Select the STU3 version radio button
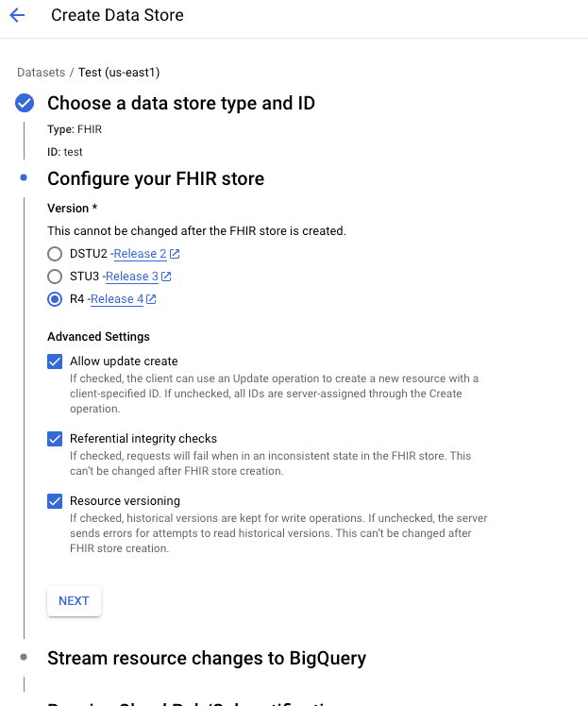This screenshot has width=588, height=706. [55, 277]
